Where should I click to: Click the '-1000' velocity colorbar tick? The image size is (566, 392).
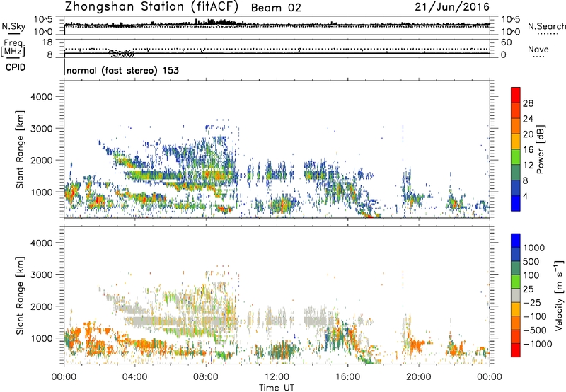pos(537,344)
